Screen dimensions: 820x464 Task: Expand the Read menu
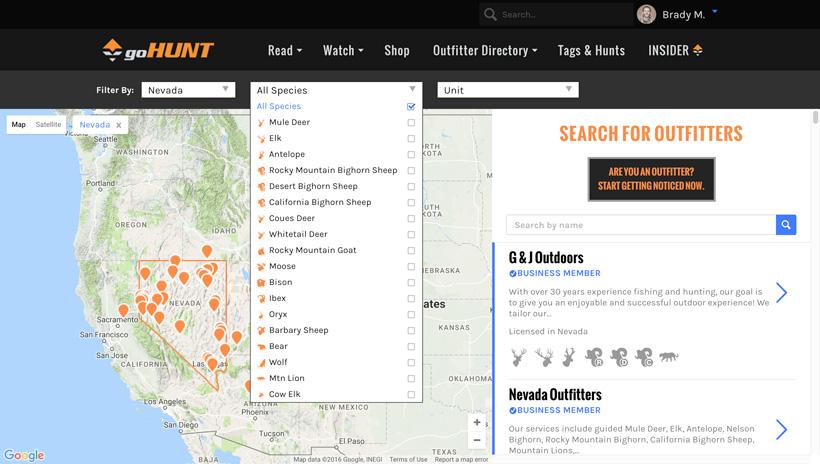click(x=284, y=50)
